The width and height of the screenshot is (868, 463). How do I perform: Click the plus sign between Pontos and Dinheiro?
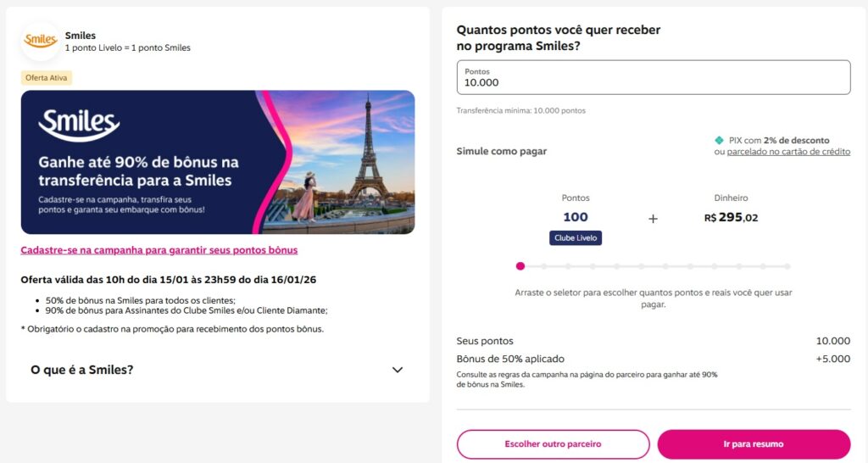653,218
